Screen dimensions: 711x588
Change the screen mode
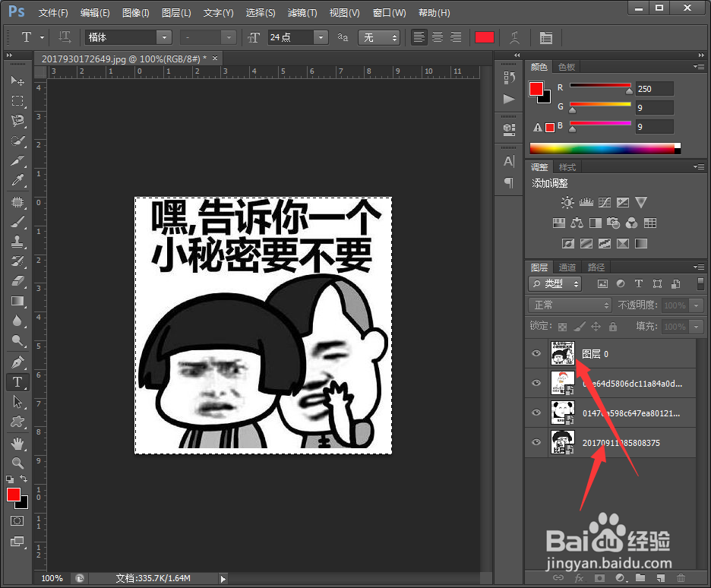point(17,542)
